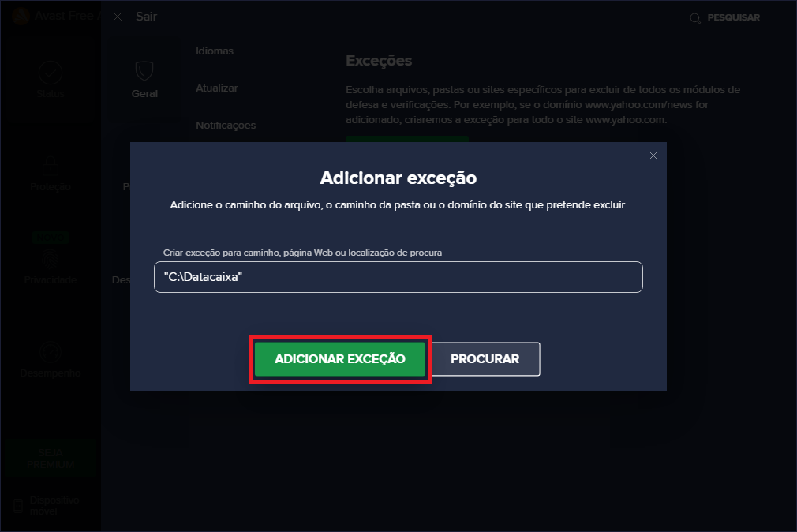
Task: Click the ADICIONAR EXCEÇÃO button
Action: click(340, 359)
